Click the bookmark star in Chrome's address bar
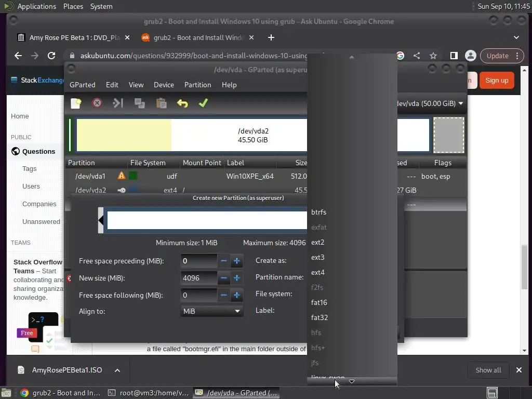532x399 pixels. click(433, 56)
